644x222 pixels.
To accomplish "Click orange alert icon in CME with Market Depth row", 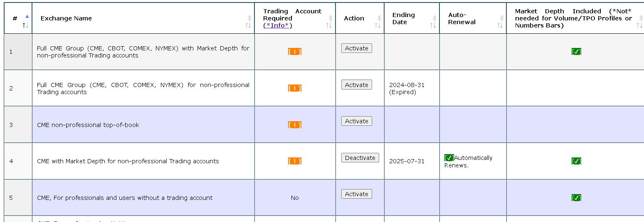I will pos(295,161).
